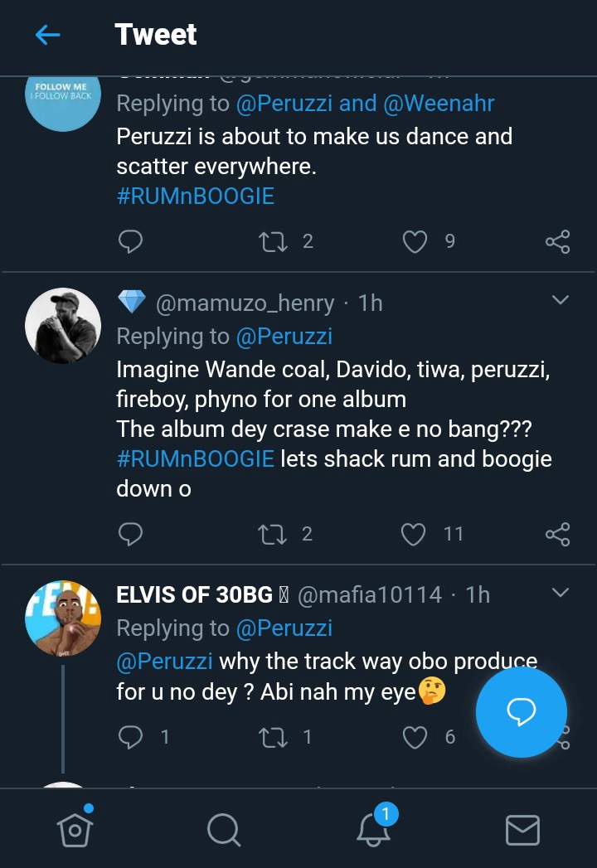The width and height of the screenshot is (597, 868).
Task: Reply to the mamuzo_henry tweet
Action: (x=130, y=534)
